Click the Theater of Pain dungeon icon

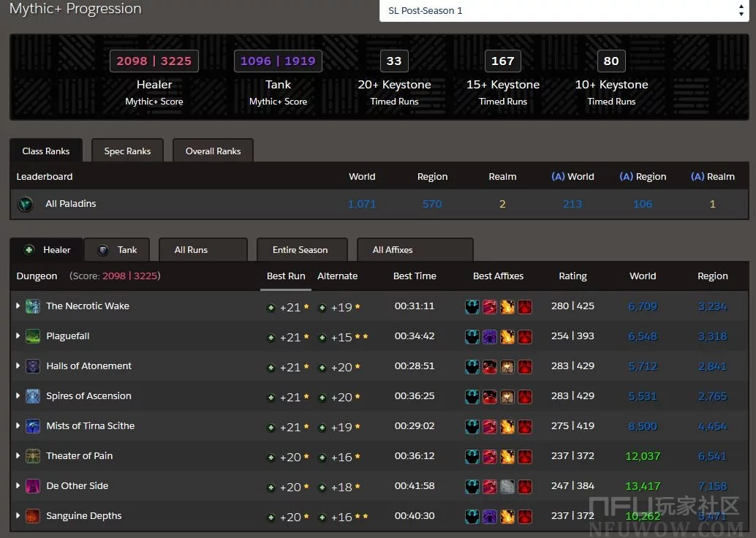coord(33,456)
